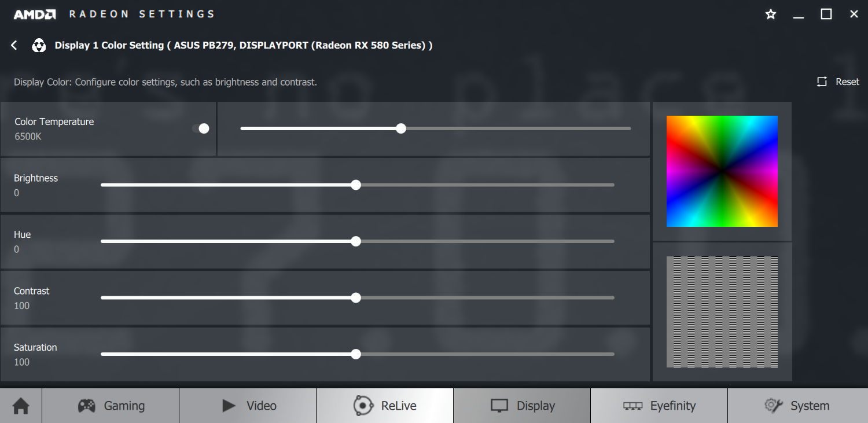Click the color wheel display icon

point(39,45)
